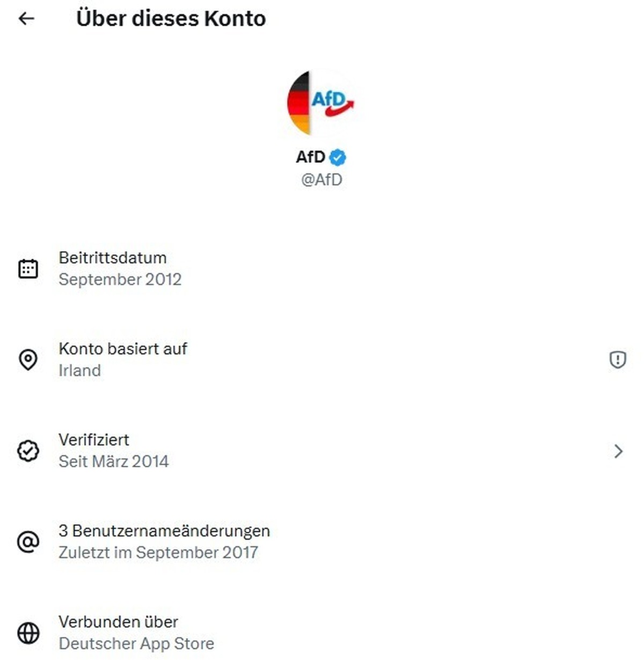This screenshot has height=660, width=644.
Task: Click the Deutscher App Store text
Action: [136, 643]
